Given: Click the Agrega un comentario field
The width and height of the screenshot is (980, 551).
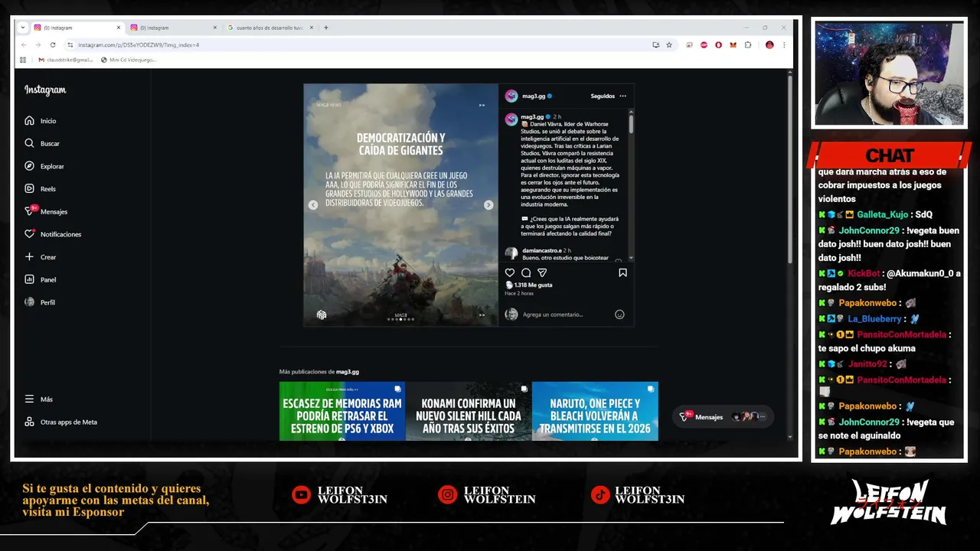Looking at the screenshot, I should tap(553, 315).
